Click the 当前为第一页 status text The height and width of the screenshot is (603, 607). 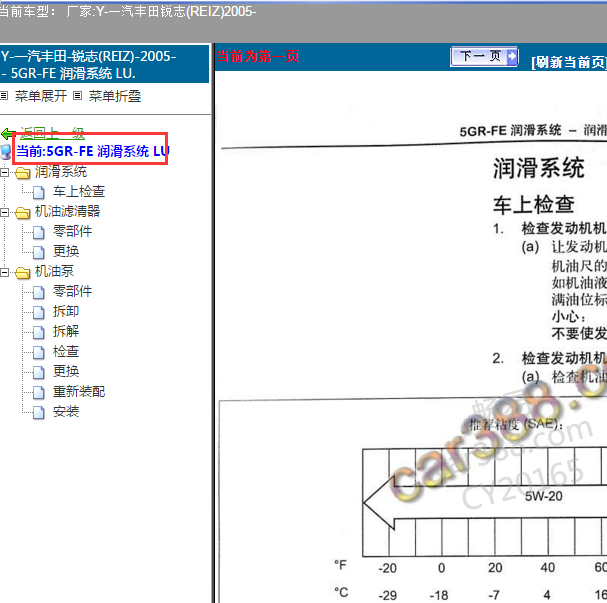(x=257, y=57)
